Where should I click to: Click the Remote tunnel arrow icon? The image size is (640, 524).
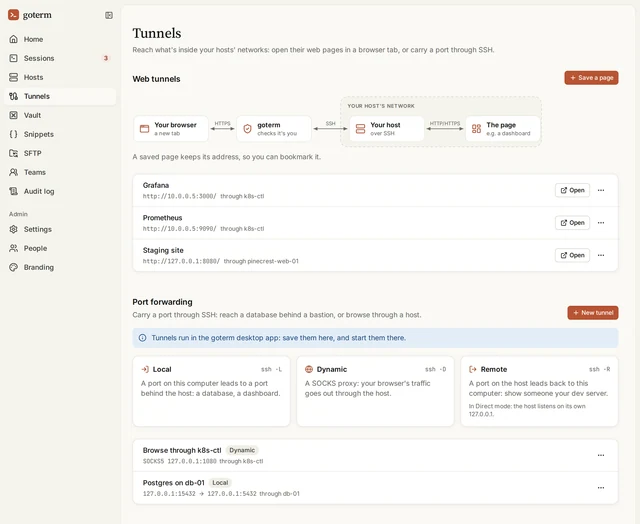point(473,369)
